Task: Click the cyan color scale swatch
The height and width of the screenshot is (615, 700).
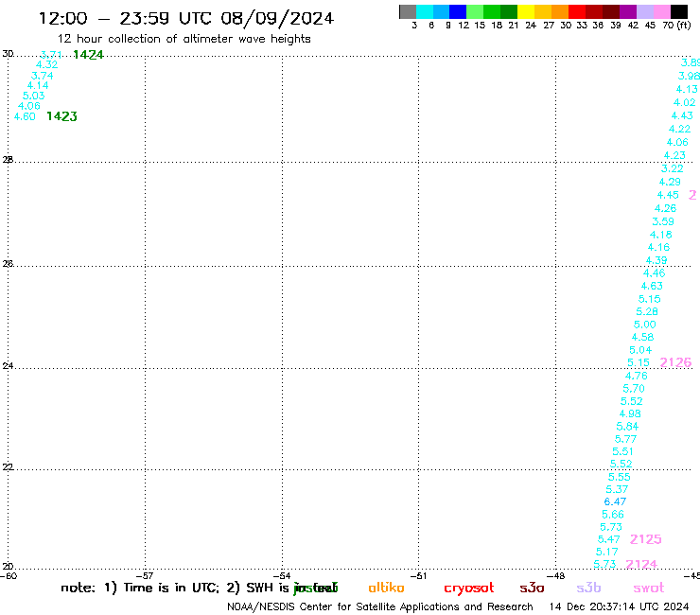Action: tap(424, 11)
